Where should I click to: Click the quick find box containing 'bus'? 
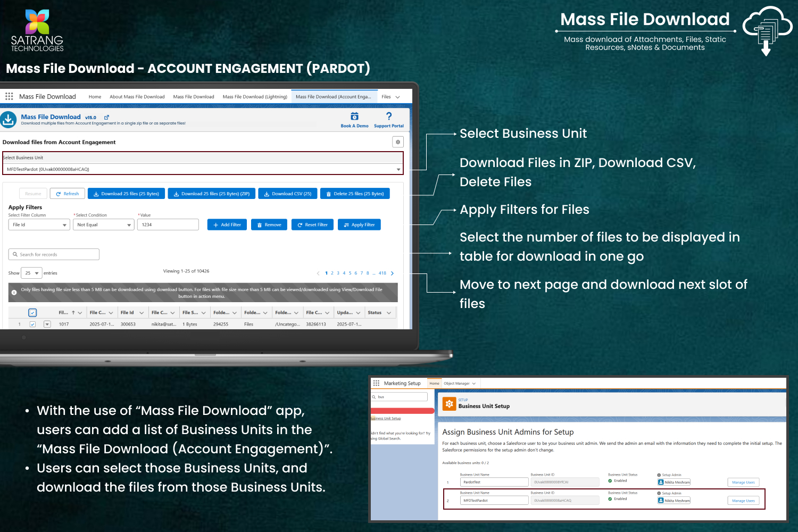pyautogui.click(x=399, y=397)
